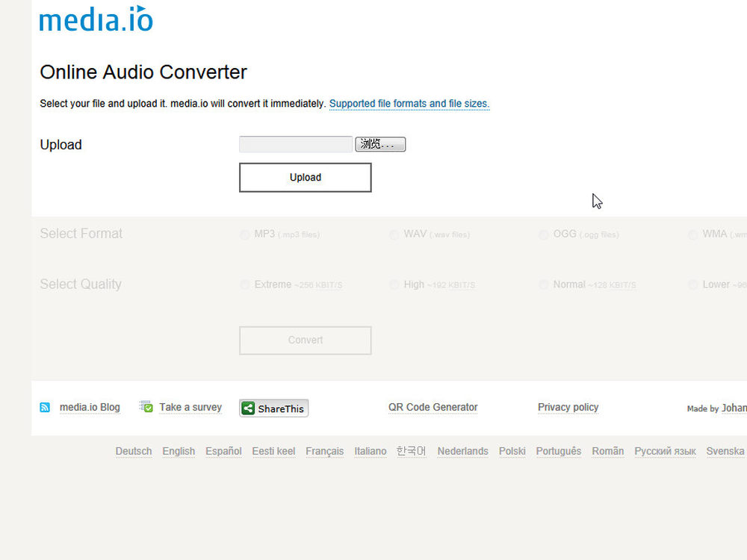Viewport: 747px width, 560px height.
Task: Click the Convert button
Action: 306,340
